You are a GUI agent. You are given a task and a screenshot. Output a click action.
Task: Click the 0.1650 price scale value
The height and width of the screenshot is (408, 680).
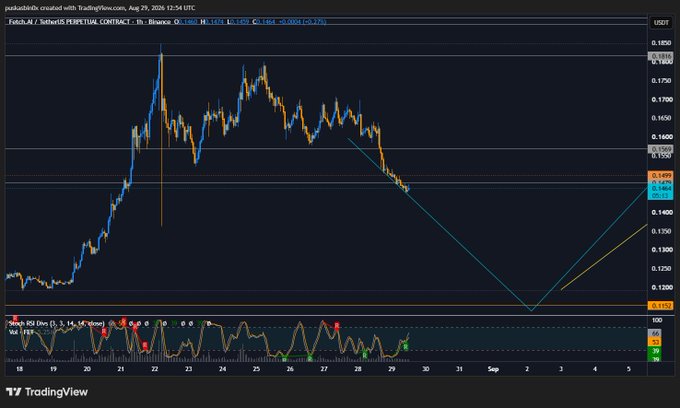(662, 118)
